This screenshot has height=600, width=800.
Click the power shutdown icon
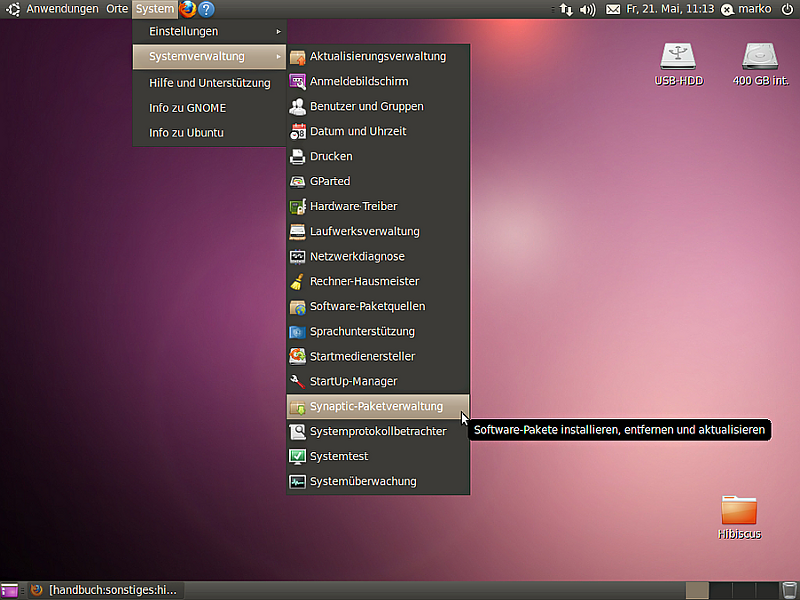coord(787,9)
